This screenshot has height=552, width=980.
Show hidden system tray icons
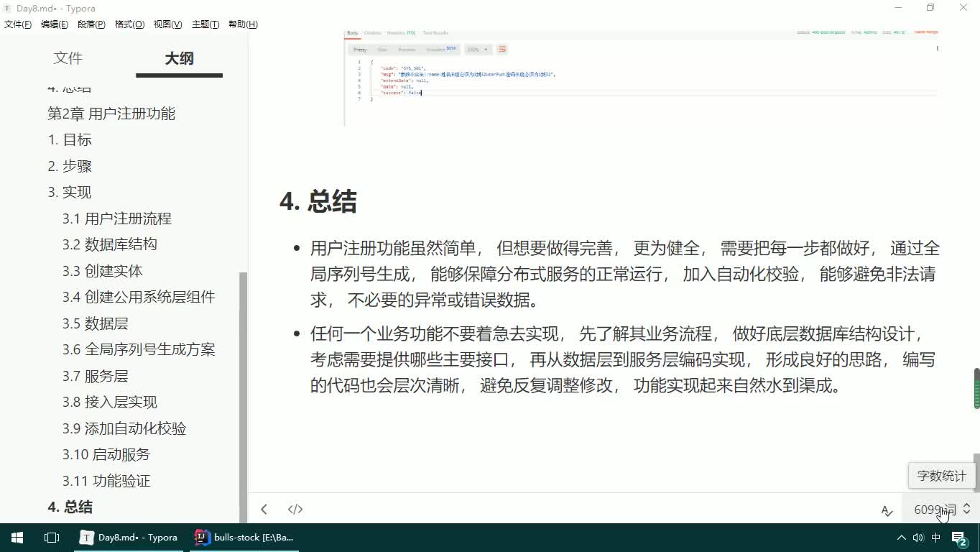[901, 538]
